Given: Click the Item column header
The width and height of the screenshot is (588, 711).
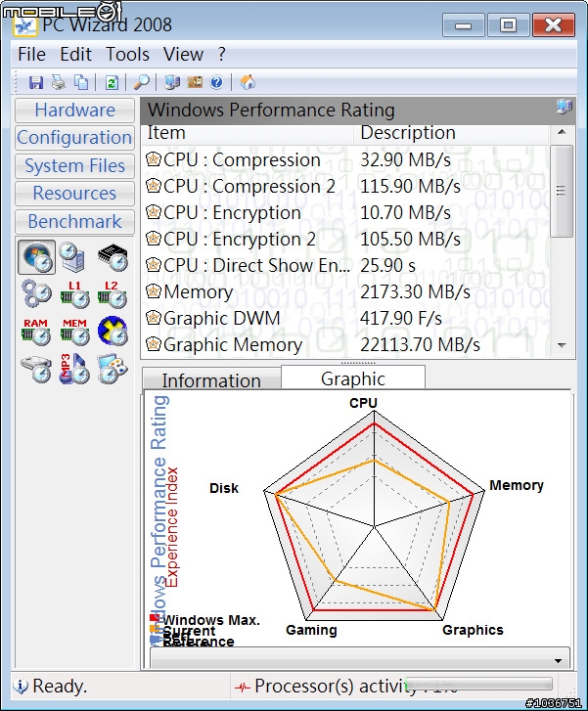Looking at the screenshot, I should [248, 133].
